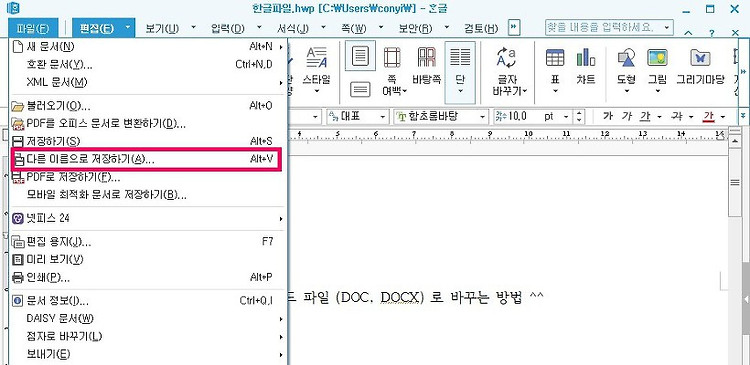Choose 문서 정보(I)... entry

(148, 300)
